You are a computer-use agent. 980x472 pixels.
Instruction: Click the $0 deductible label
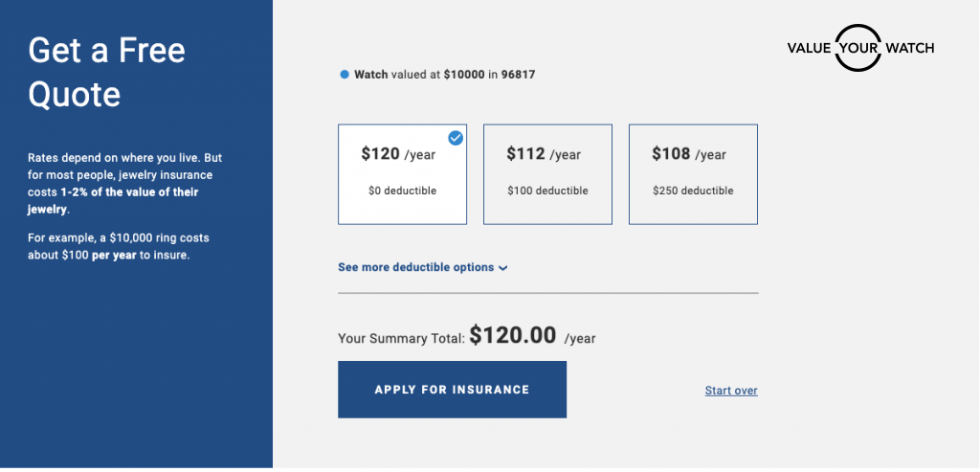pos(402,191)
